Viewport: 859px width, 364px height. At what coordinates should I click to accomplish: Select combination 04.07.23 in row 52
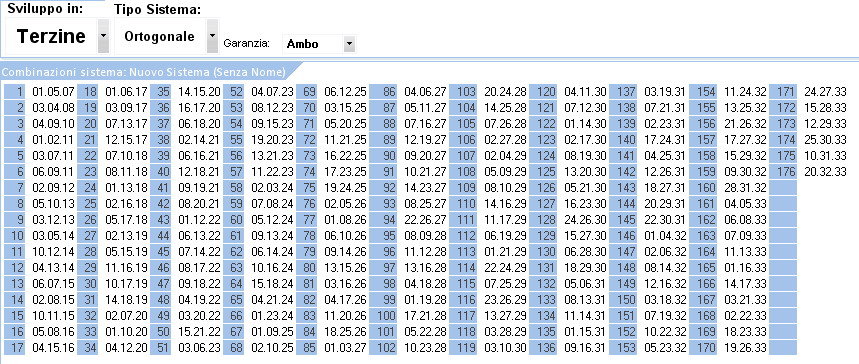[272, 92]
